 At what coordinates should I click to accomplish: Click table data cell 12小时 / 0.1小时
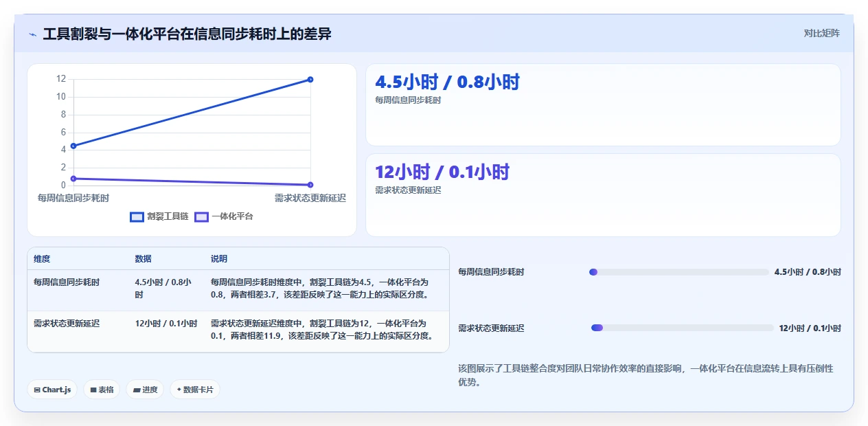click(x=166, y=324)
